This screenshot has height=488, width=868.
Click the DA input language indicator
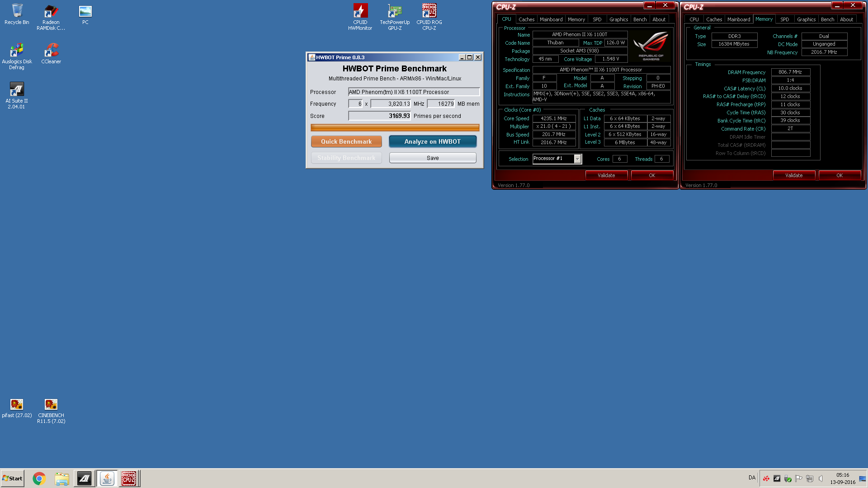pyautogui.click(x=752, y=478)
